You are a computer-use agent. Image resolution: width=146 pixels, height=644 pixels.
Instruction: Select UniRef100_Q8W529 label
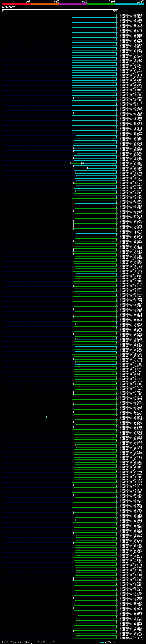point(131,85)
